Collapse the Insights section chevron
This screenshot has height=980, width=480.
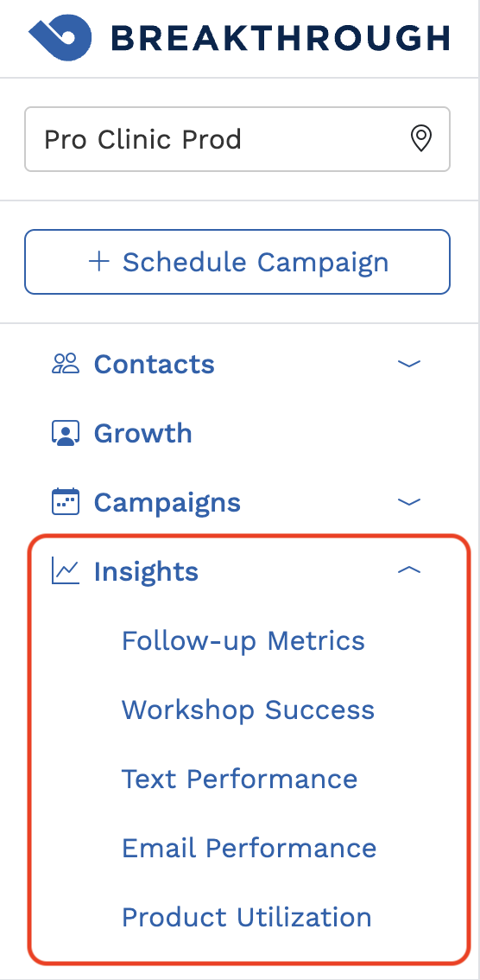point(409,570)
